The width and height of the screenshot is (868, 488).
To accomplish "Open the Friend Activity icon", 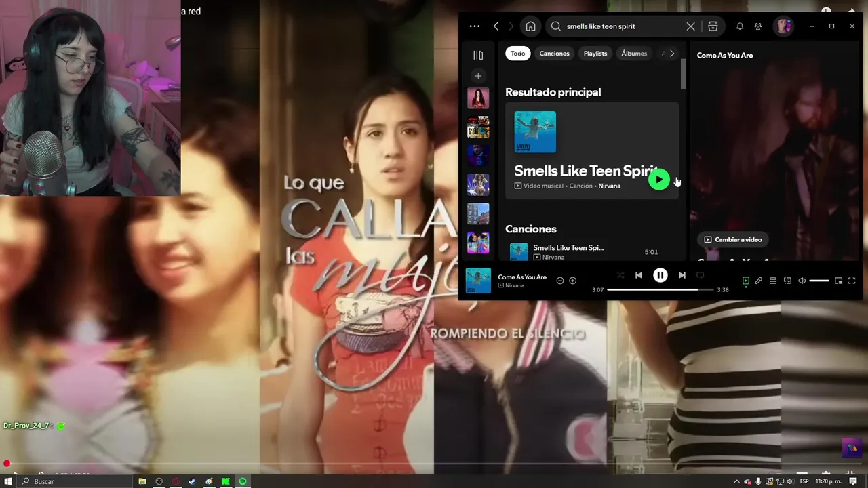I will [758, 26].
